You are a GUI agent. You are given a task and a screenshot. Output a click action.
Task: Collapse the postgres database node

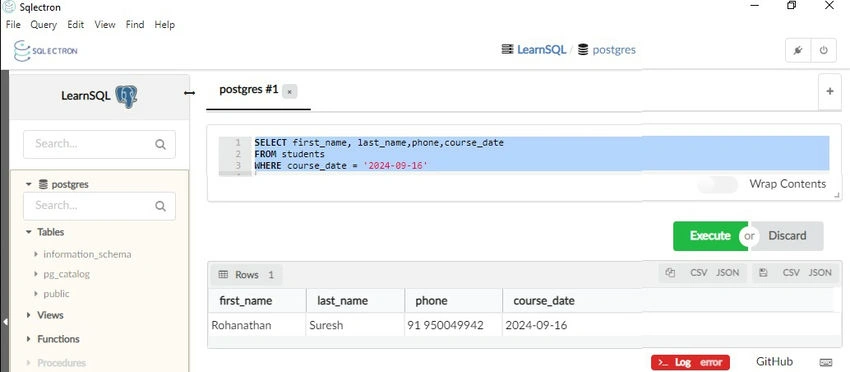28,184
